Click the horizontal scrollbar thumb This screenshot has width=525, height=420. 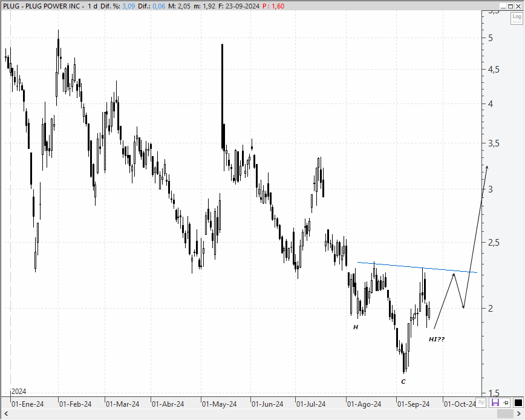point(504,415)
